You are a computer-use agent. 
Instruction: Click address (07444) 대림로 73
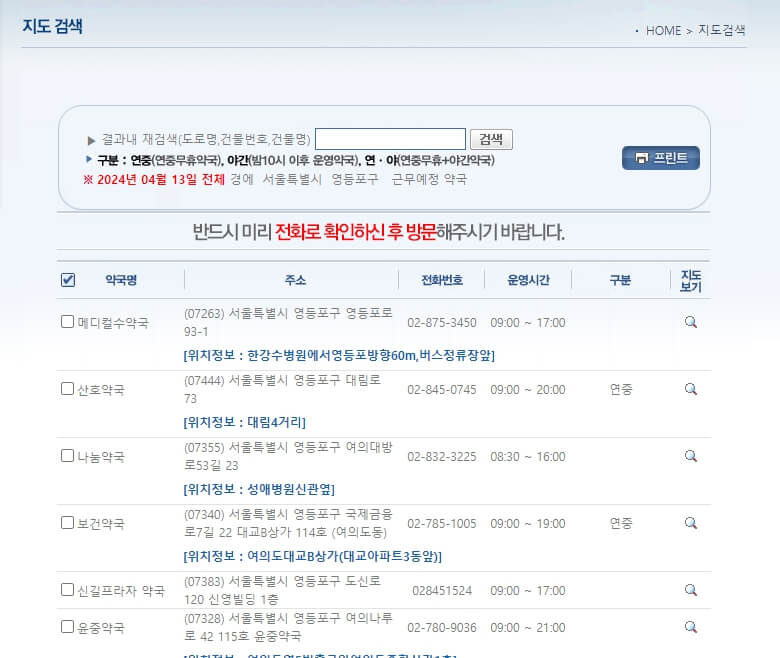(282, 389)
